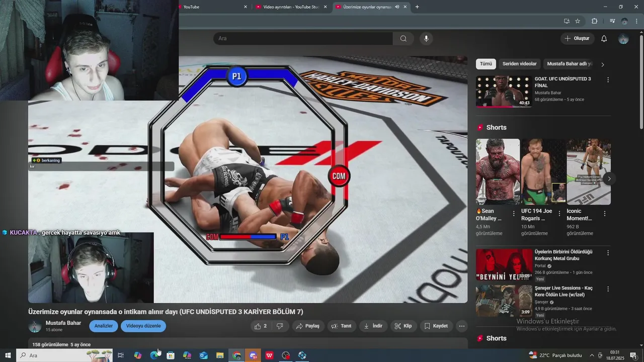Image resolution: width=644 pixels, height=362 pixels.
Task: Click the Windows taskbar Ara search box
Action: [x=64, y=355]
